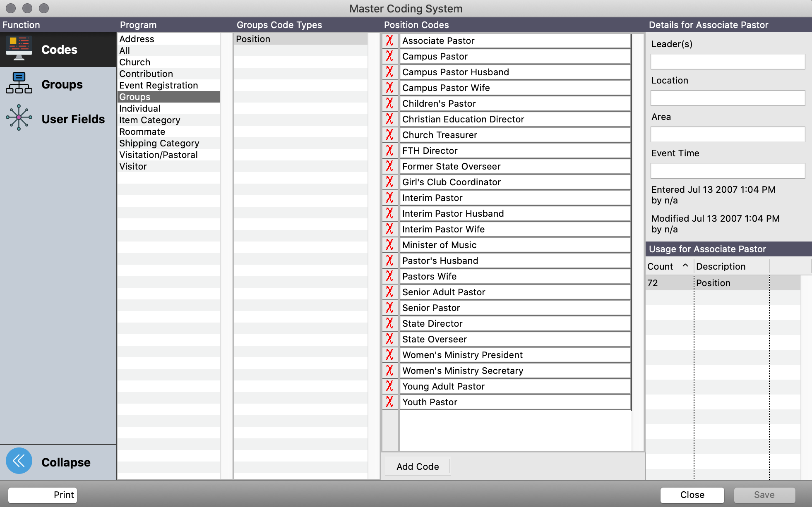This screenshot has width=812, height=507.
Task: Delete the Senior Pastor position code
Action: point(389,307)
